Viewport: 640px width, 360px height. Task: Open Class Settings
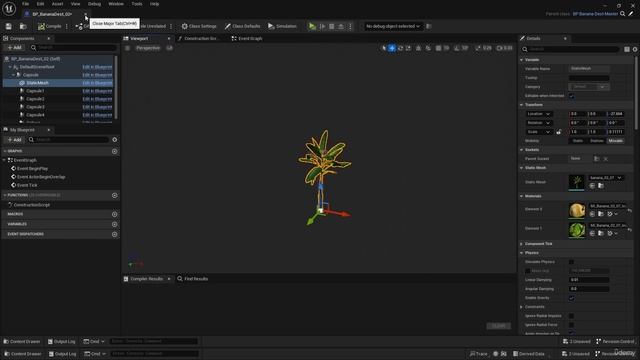pyautogui.click(x=199, y=26)
